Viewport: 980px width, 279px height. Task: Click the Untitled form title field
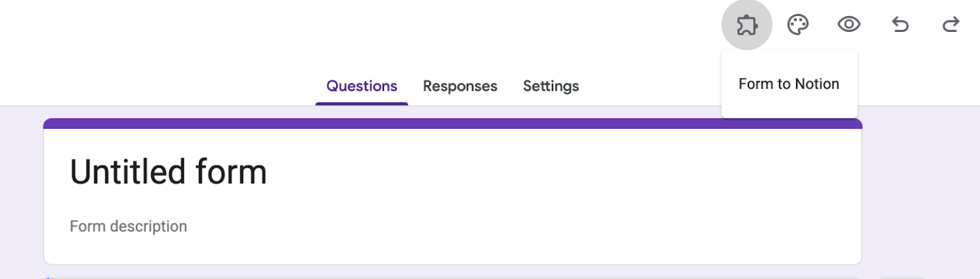(x=168, y=172)
